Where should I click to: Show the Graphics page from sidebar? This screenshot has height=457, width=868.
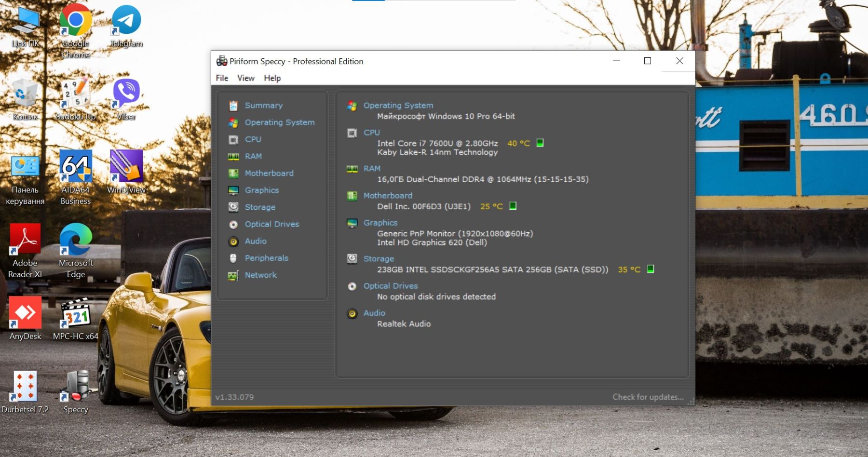coord(262,190)
